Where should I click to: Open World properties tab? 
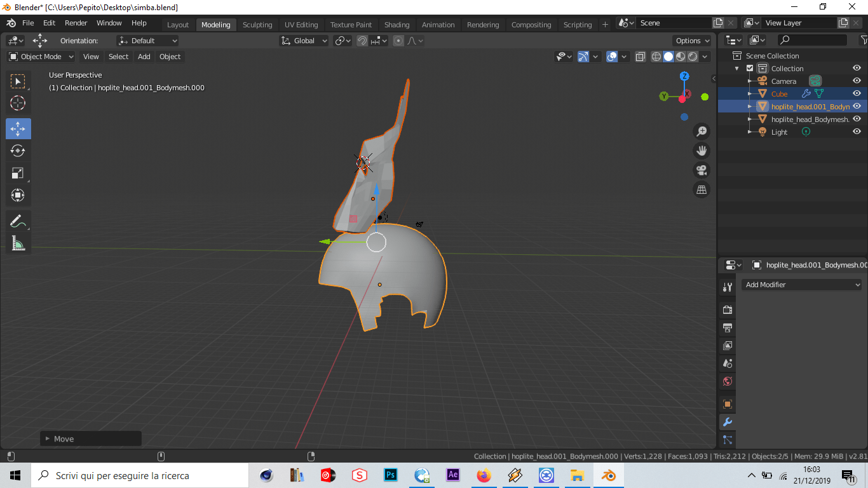pyautogui.click(x=728, y=381)
